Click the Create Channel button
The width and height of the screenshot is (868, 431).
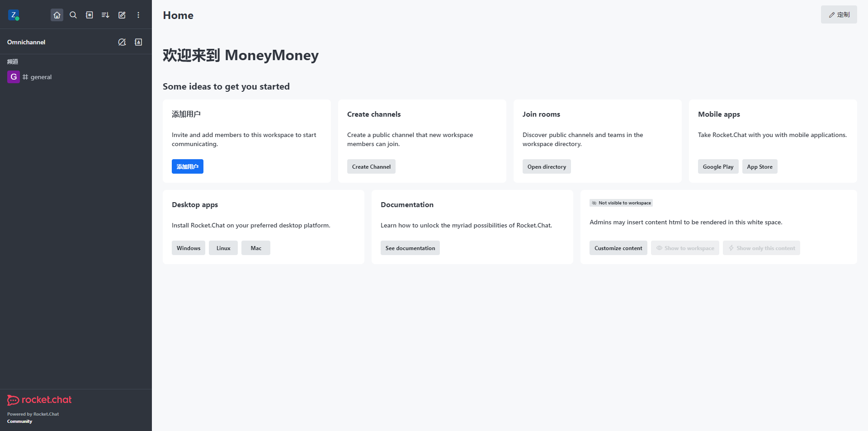click(x=371, y=166)
